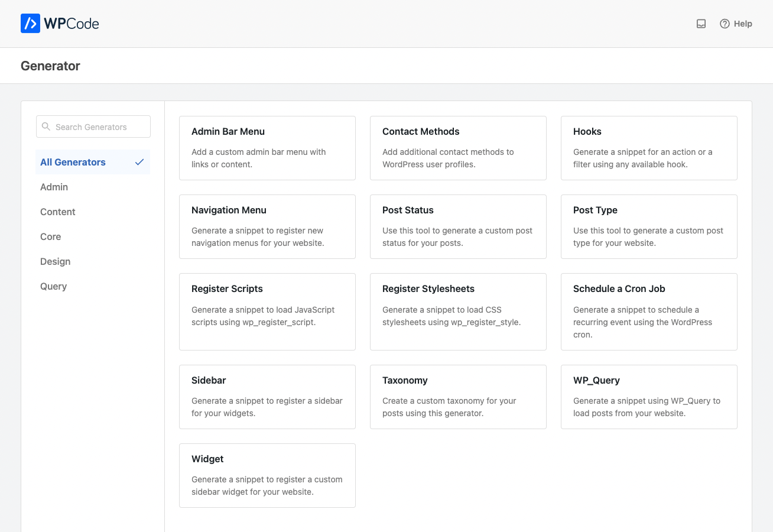Open the Schedule a Cron Job generator

(649, 312)
